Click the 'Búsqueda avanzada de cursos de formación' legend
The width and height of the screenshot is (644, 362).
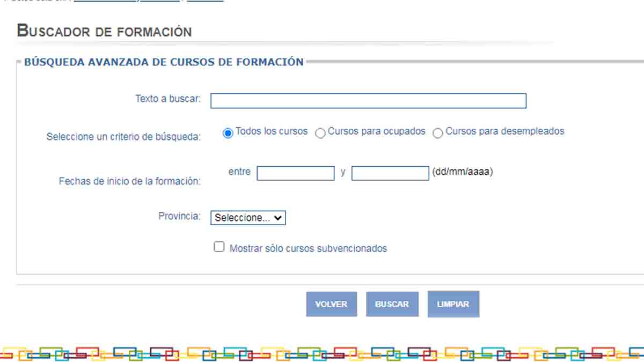[x=164, y=62]
